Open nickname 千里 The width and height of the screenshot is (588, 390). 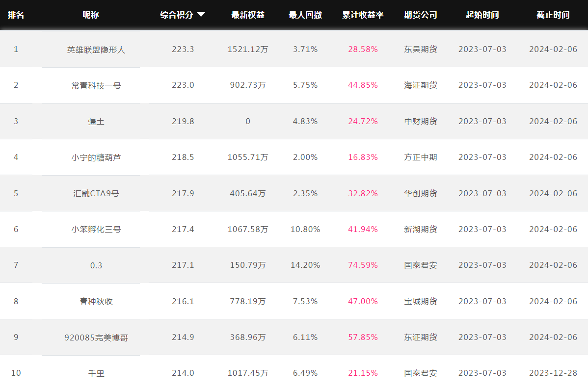[96, 373]
